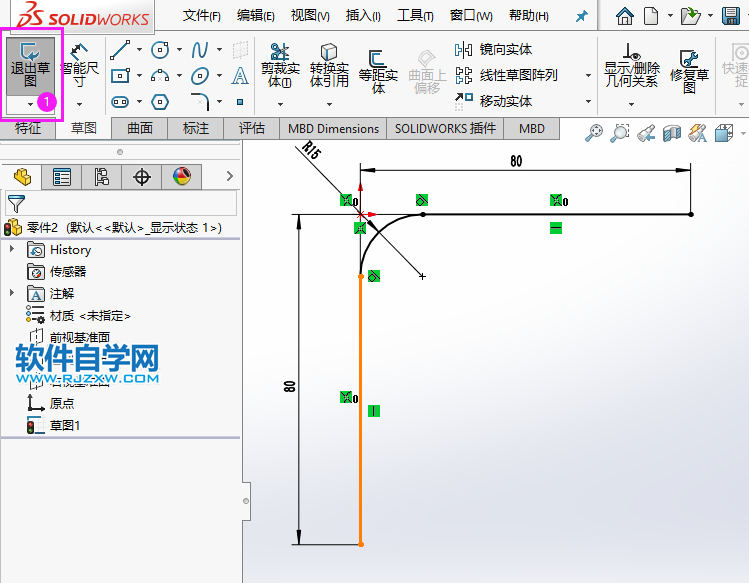Click Mirror Entities (镜向实体)
This screenshot has width=749, height=583.
pyautogui.click(x=493, y=49)
